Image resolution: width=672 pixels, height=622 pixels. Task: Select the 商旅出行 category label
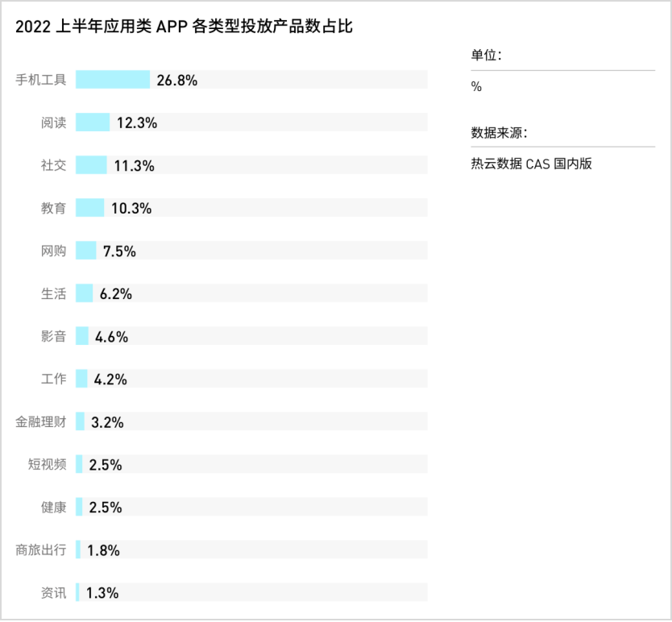[41, 549]
